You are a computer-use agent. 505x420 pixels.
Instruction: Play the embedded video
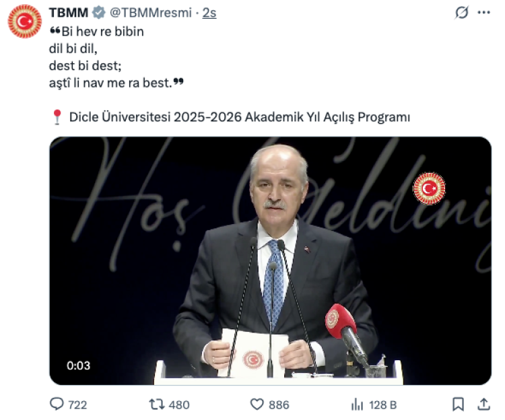click(x=271, y=260)
